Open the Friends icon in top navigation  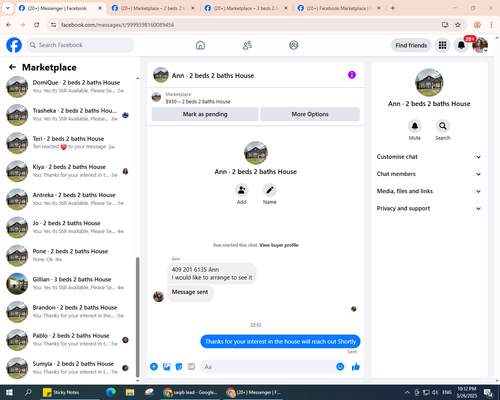point(247,45)
